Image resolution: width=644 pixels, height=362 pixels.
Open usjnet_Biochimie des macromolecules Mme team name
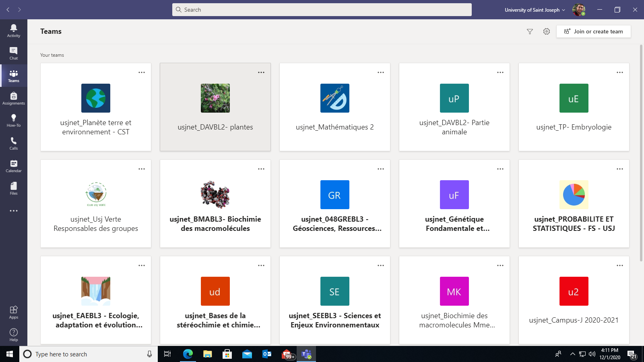pos(457,320)
